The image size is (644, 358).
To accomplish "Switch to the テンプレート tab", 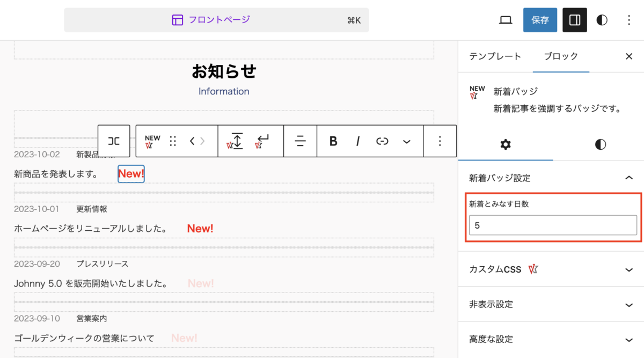I will 495,56.
